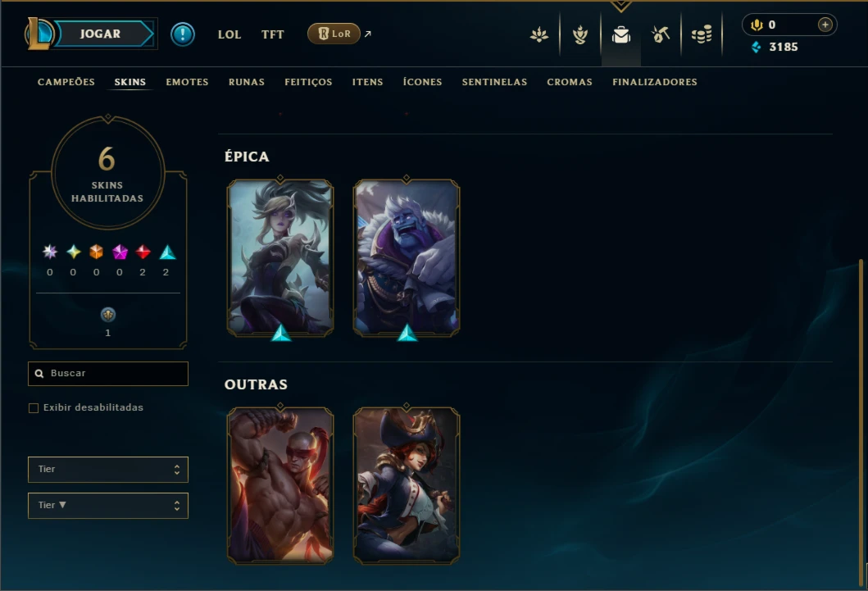Enable the Exibir desabilitadas checkbox
868x591 pixels.
click(34, 408)
